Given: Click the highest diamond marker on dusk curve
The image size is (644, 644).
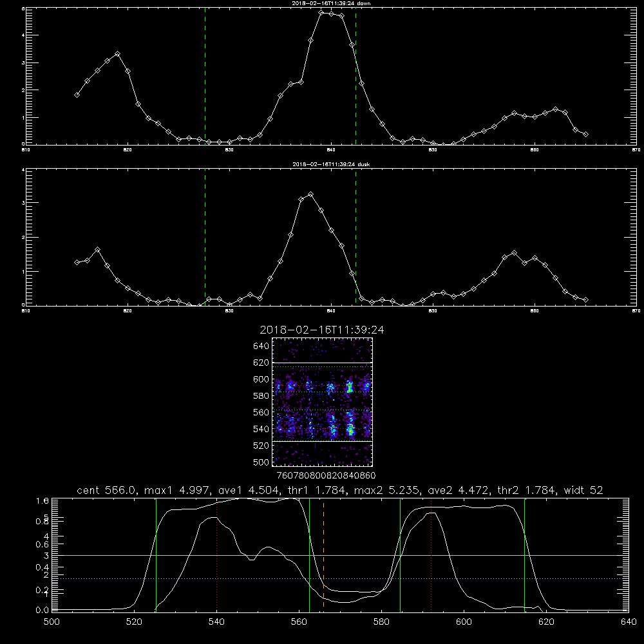Looking at the screenshot, I should [x=311, y=194].
